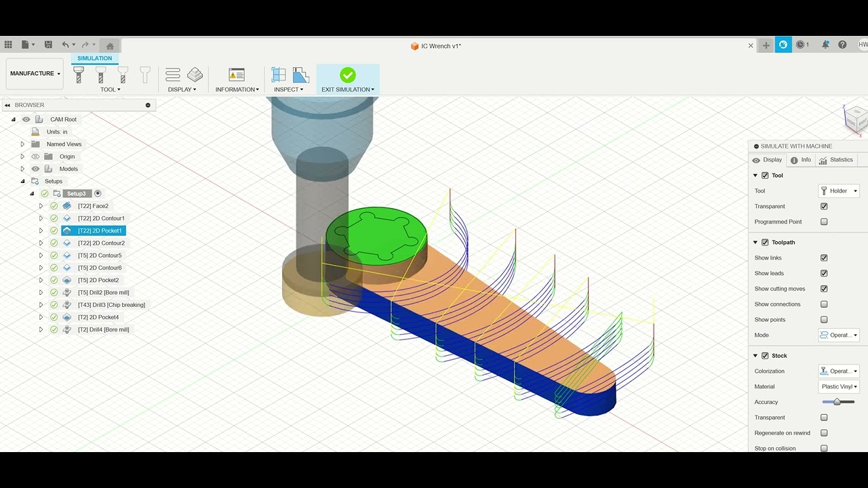The width and height of the screenshot is (868, 488).
Task: Select [T43] Drill3 [Chip breaking] operation
Action: click(x=111, y=305)
